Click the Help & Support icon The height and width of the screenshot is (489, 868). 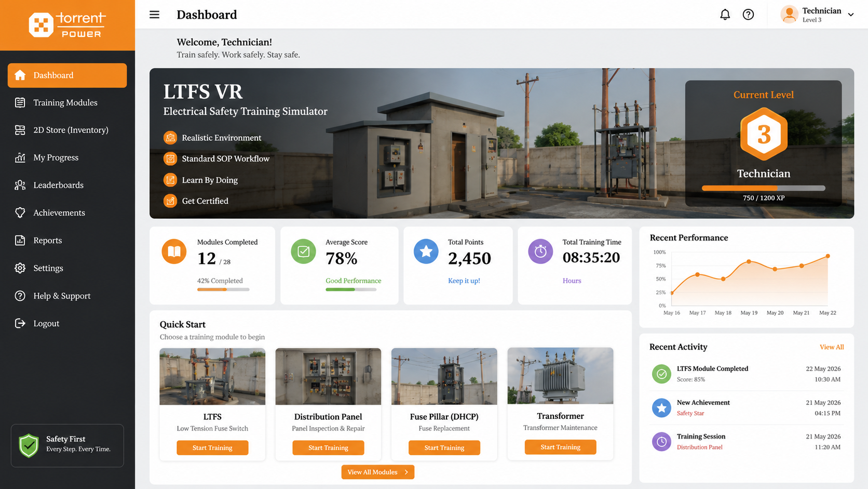(x=20, y=296)
